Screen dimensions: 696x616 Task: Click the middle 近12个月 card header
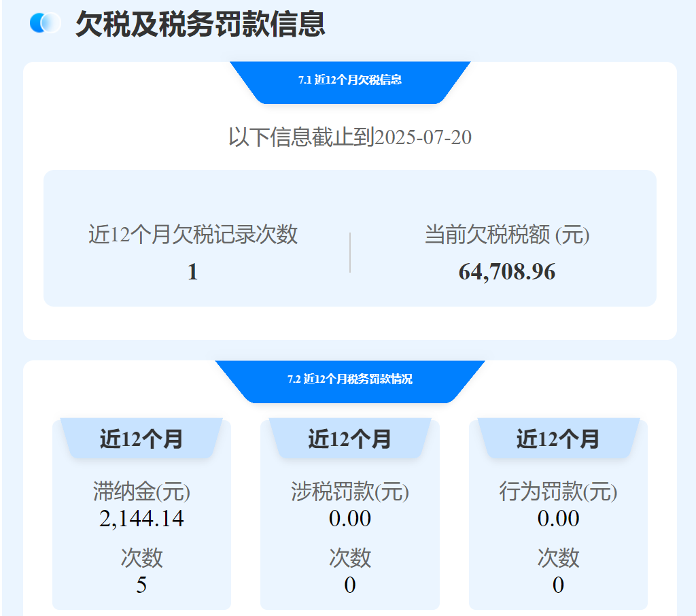(349, 439)
